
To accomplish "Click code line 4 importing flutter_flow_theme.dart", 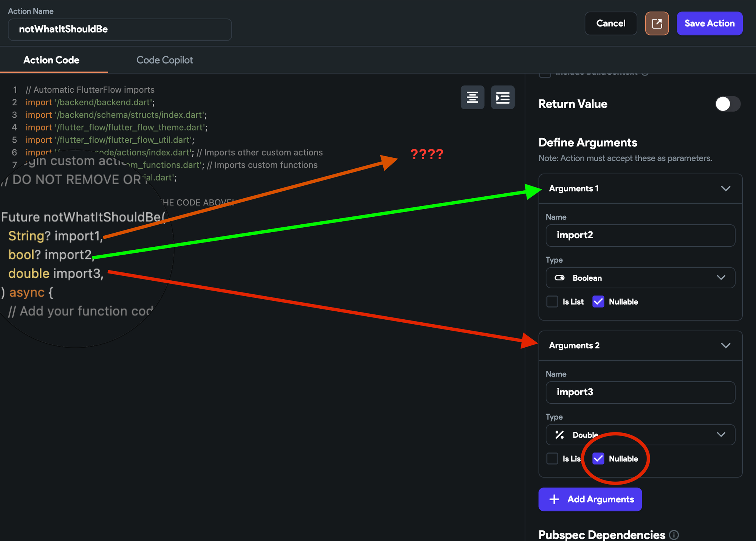I will tap(117, 127).
